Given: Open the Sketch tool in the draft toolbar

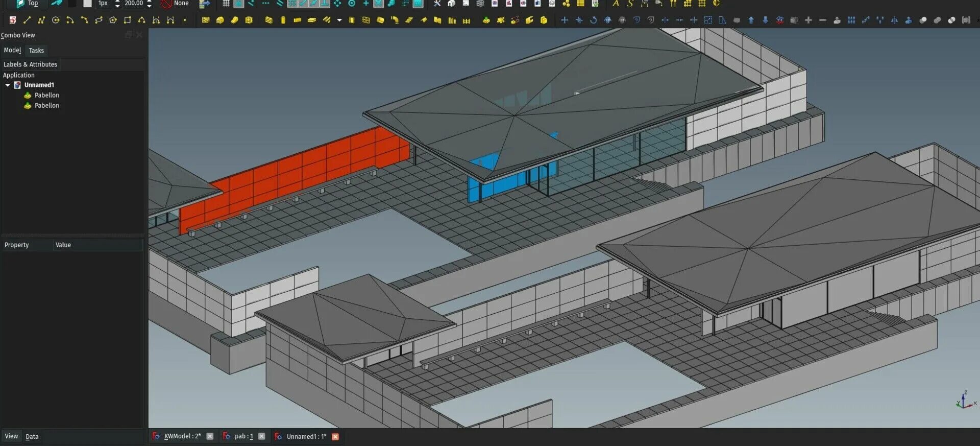Looking at the screenshot, I should 13,20.
